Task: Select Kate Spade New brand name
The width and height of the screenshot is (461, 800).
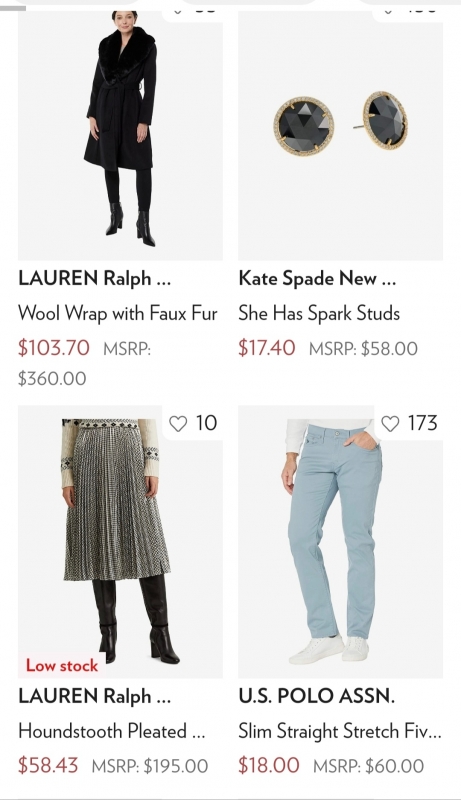Action: (317, 279)
